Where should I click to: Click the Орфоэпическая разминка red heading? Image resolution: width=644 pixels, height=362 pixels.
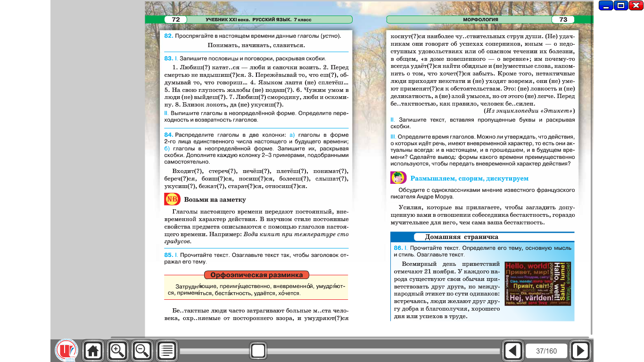pos(256,275)
